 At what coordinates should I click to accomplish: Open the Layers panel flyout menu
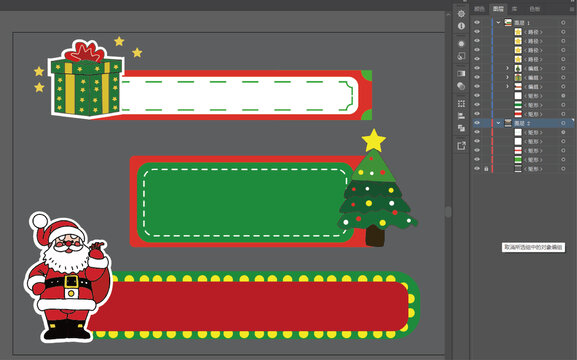click(x=572, y=9)
